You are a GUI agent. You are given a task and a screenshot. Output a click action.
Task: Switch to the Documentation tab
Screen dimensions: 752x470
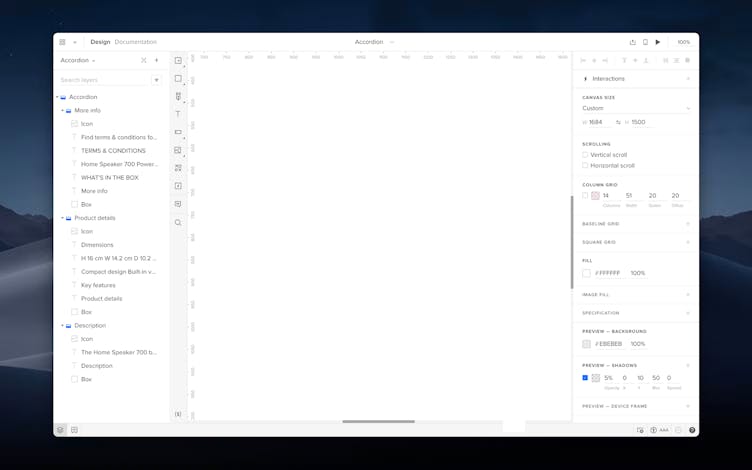136,42
